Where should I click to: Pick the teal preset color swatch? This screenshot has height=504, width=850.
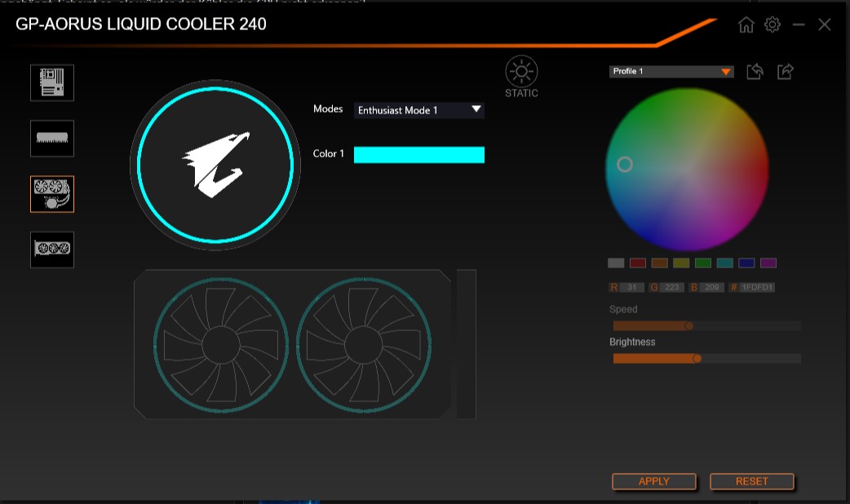pyautogui.click(x=724, y=263)
